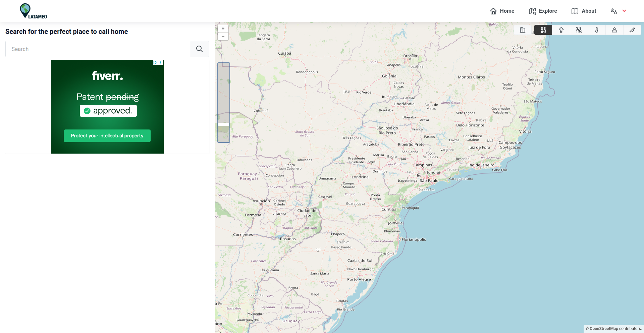Click the Corumbá label on the map

click(261, 111)
